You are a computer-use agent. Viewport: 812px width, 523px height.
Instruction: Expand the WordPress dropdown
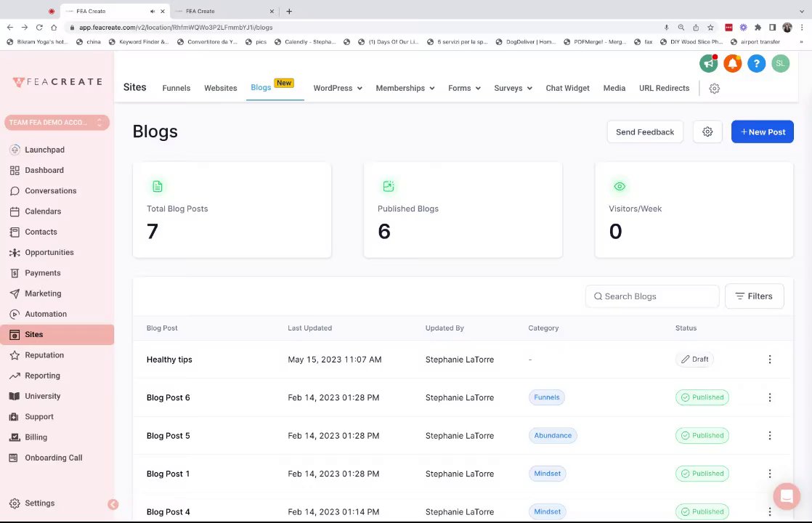pos(338,88)
